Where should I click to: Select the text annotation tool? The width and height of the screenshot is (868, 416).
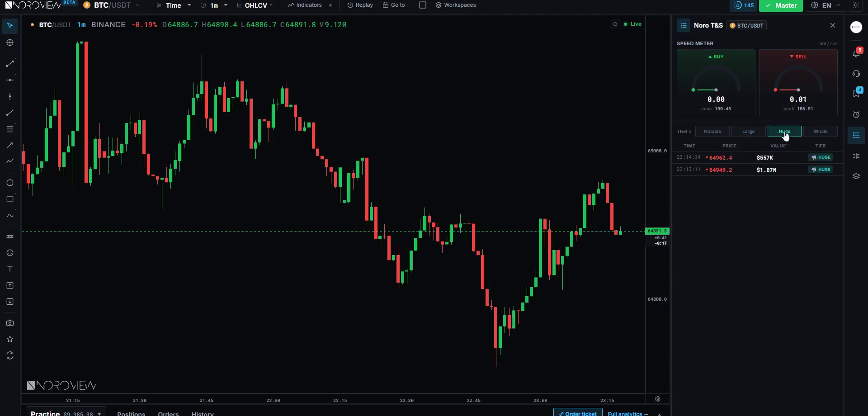10,269
